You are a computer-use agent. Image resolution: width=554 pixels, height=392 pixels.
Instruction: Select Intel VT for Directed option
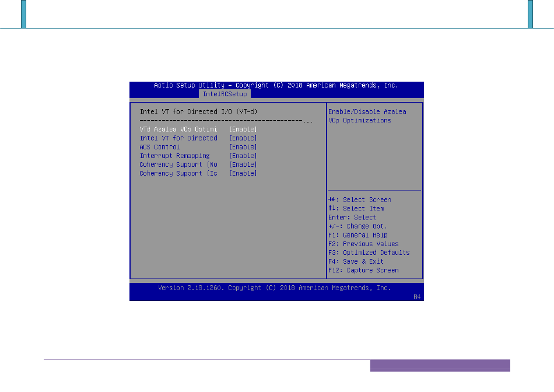(178, 138)
